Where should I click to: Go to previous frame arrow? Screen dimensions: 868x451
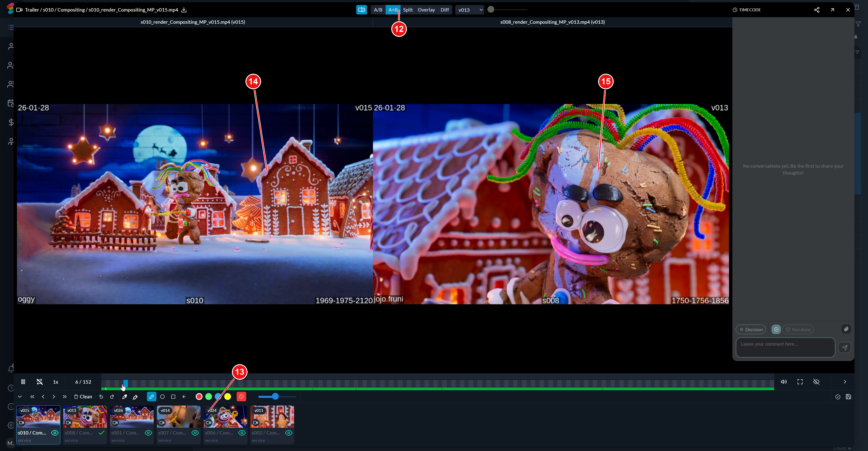tap(43, 397)
